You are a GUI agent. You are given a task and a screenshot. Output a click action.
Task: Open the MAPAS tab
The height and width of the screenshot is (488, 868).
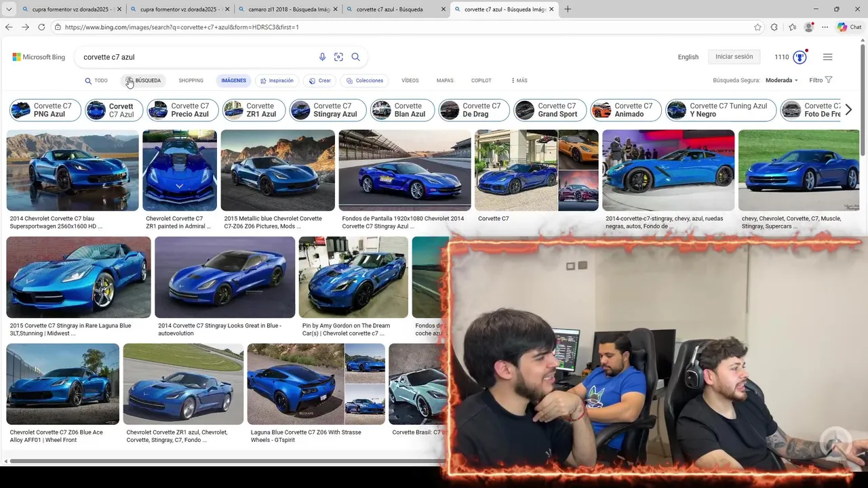pos(445,81)
